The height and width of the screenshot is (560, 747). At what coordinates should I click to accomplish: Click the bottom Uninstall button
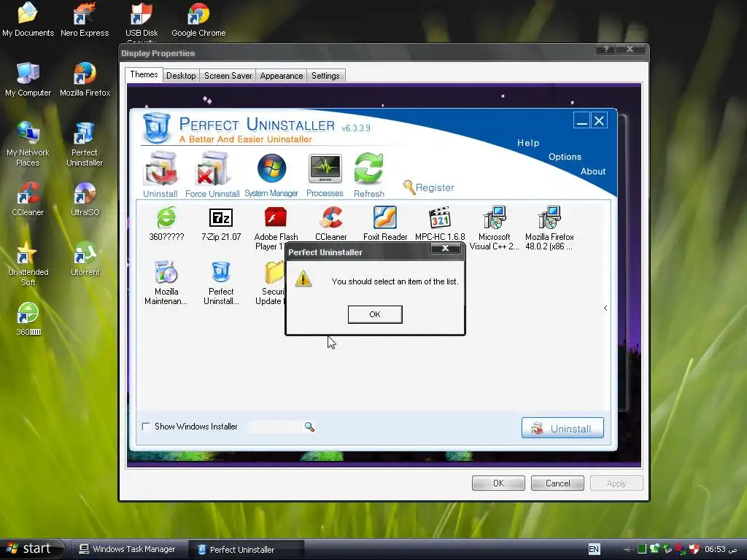(562, 428)
